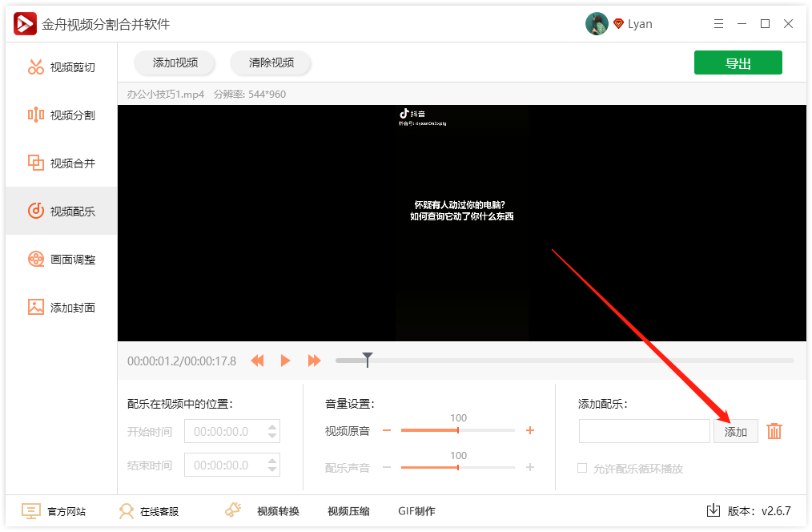Decrease 视频原音 volume with minus icon
The image size is (812, 532).
[387, 430]
